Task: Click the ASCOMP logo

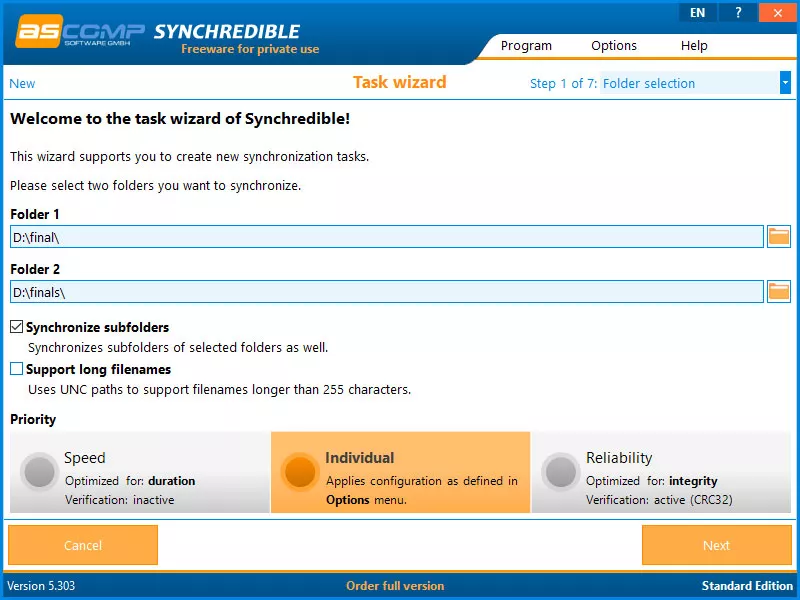Action: [80, 31]
